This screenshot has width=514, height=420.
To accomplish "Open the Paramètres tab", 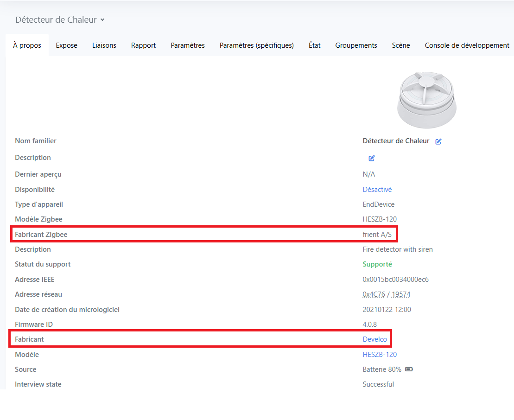I will pyautogui.click(x=188, y=45).
